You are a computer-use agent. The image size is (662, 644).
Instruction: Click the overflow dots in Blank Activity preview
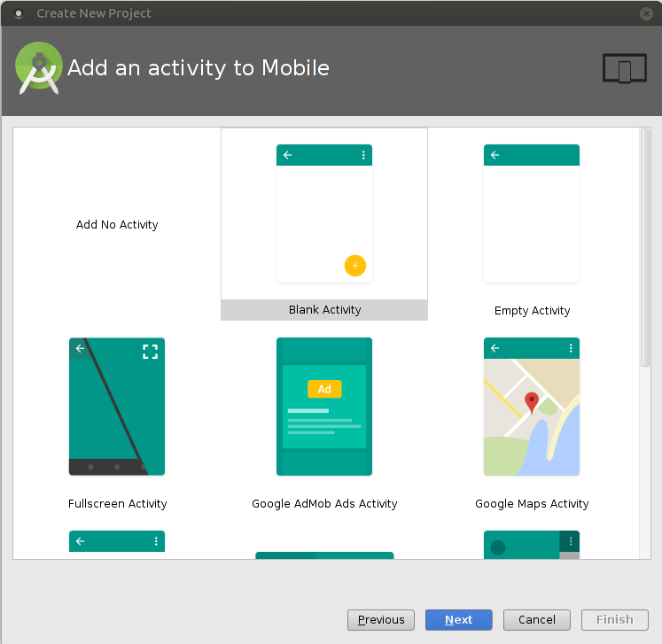pos(363,155)
